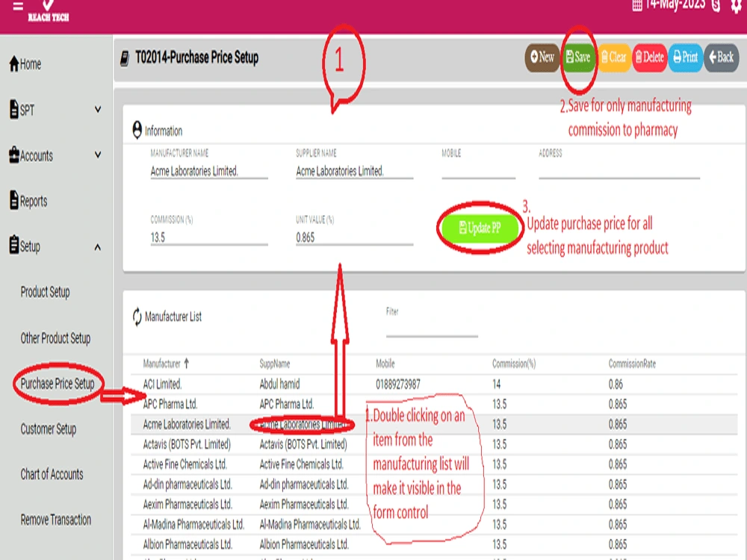This screenshot has height=560, width=747.
Task: Focus the Mobile input field
Action: [478, 171]
